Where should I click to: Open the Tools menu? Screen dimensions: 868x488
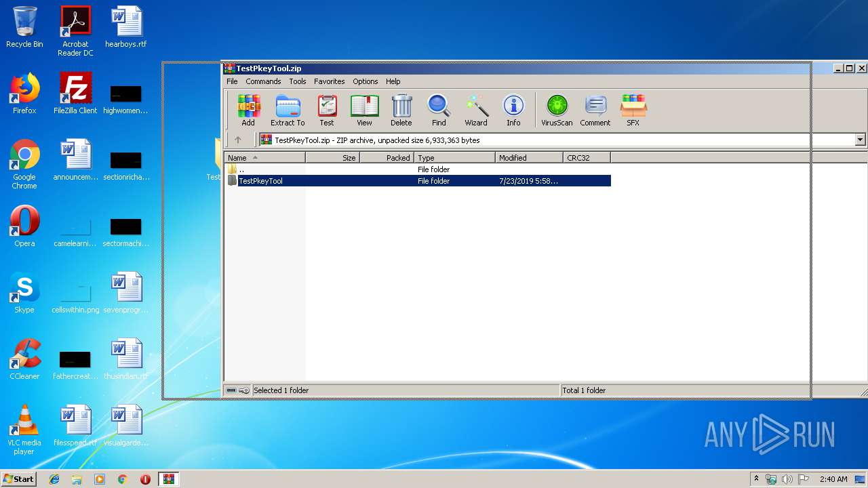click(298, 81)
